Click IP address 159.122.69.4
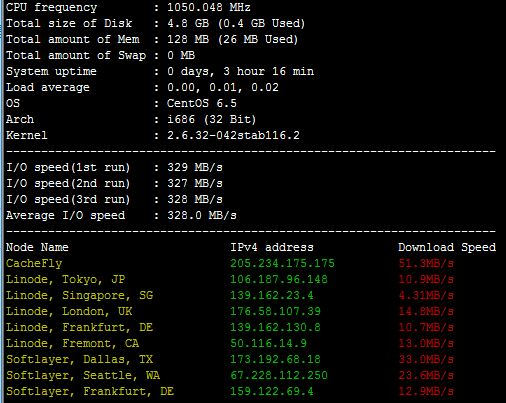The width and height of the screenshot is (506, 403). pyautogui.click(x=272, y=391)
